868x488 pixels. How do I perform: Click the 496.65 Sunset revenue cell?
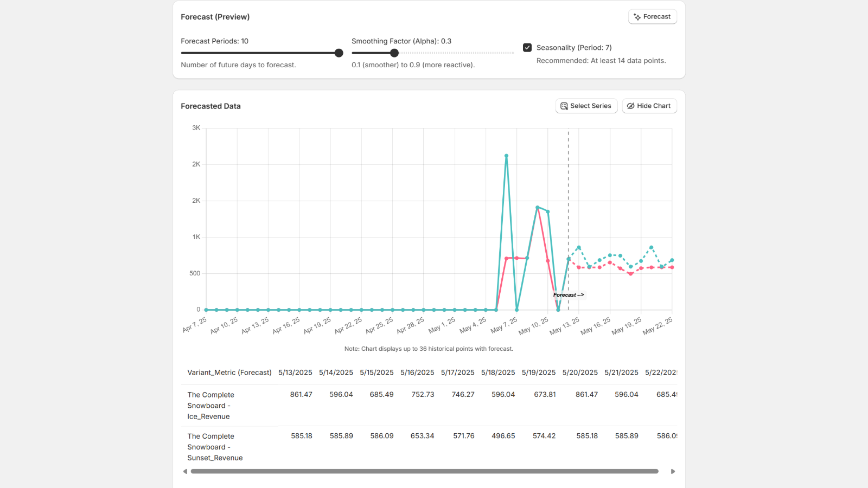[503, 436]
